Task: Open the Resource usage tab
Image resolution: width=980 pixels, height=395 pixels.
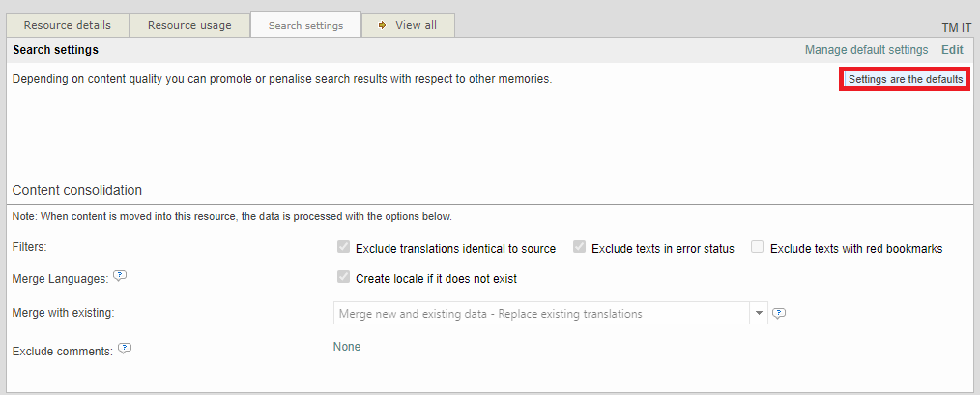Action: 189,25
